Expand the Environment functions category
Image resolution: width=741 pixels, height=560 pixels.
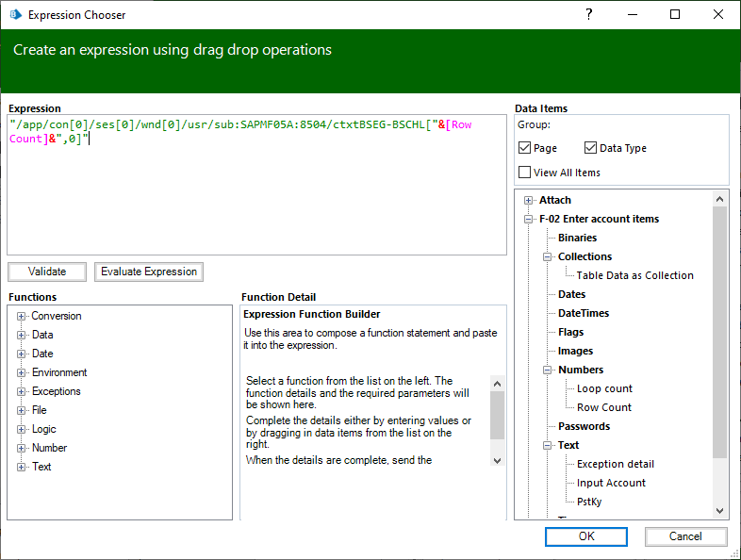click(x=22, y=372)
